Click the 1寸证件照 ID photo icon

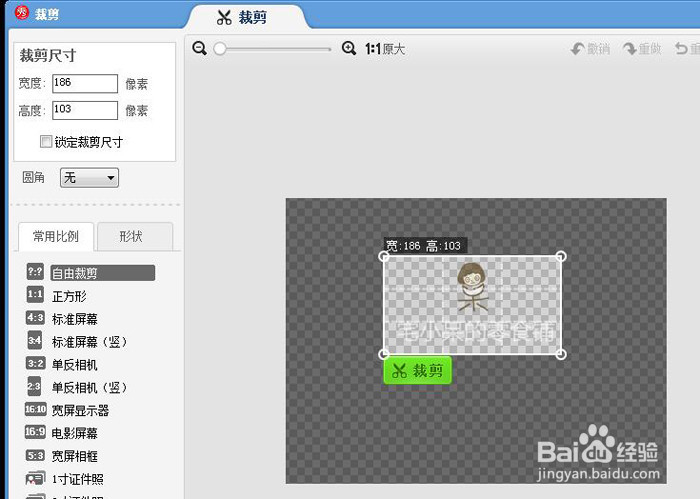(35, 478)
